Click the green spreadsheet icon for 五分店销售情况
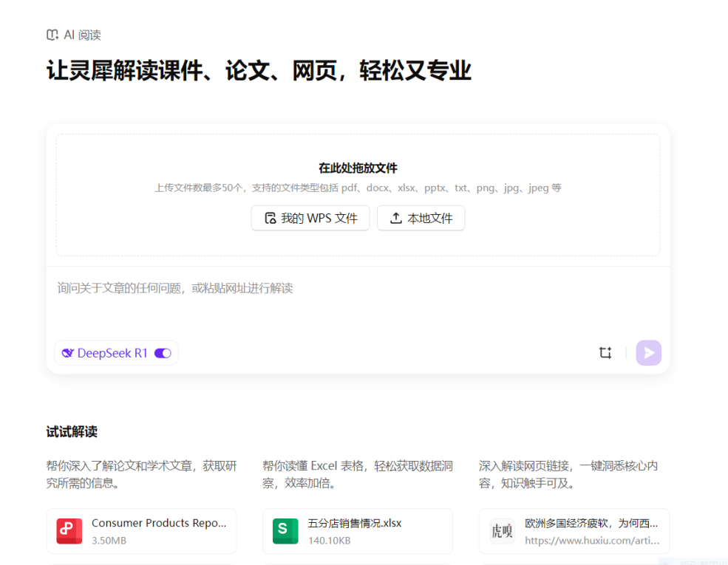The width and height of the screenshot is (728, 565). (285, 531)
